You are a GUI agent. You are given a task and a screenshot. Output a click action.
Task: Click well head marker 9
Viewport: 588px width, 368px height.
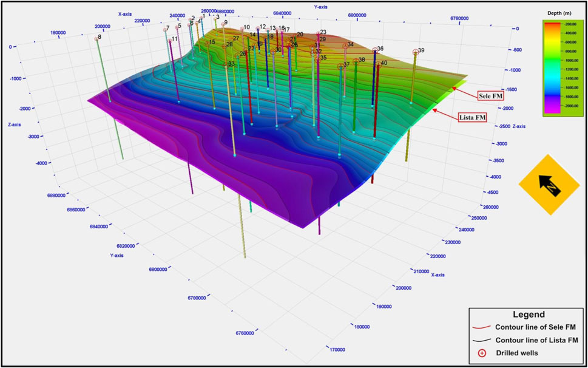222,24
